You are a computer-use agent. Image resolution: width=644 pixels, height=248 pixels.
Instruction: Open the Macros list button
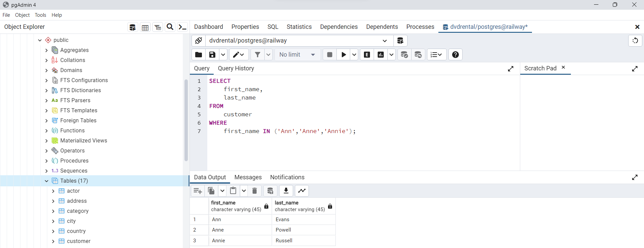click(x=437, y=55)
